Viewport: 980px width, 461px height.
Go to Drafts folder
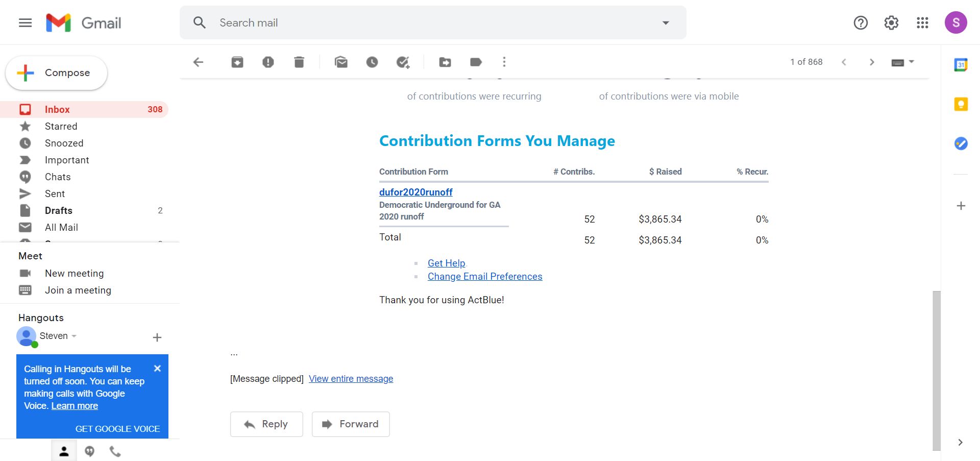(59, 210)
